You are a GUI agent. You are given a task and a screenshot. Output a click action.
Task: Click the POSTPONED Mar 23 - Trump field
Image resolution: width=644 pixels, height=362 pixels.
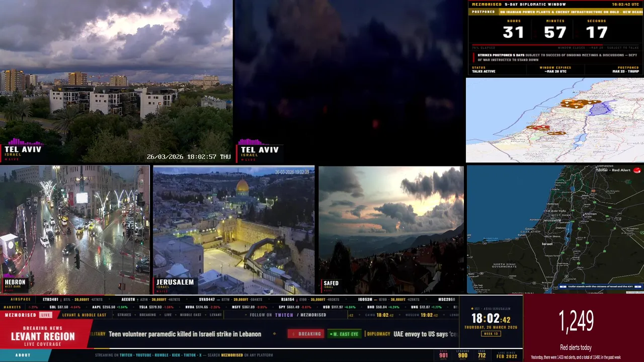pyautogui.click(x=625, y=69)
